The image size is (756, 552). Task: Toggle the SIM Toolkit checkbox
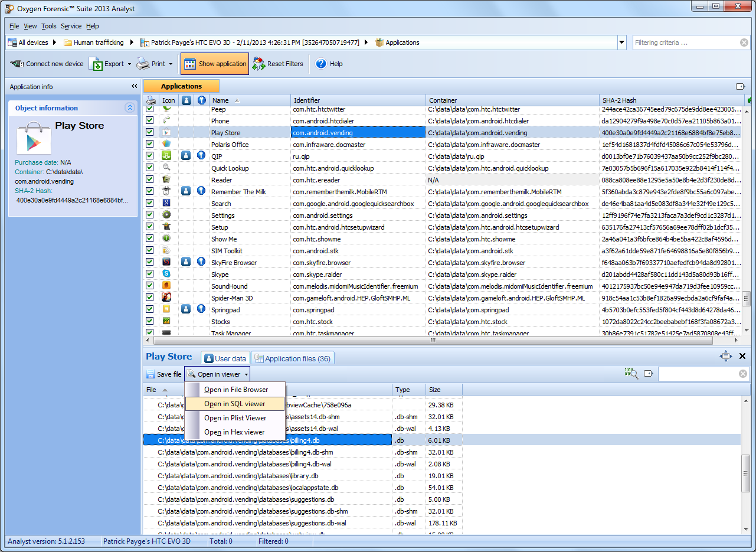pyautogui.click(x=150, y=251)
